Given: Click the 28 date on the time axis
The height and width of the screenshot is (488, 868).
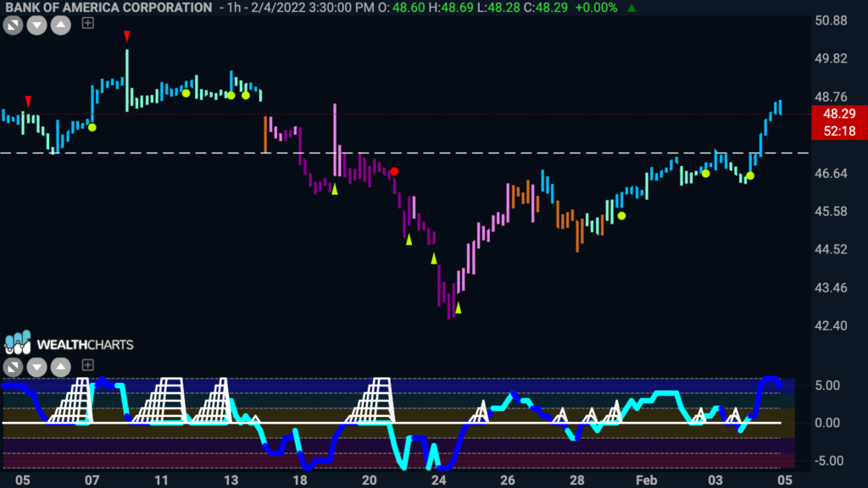Looking at the screenshot, I should 576,480.
